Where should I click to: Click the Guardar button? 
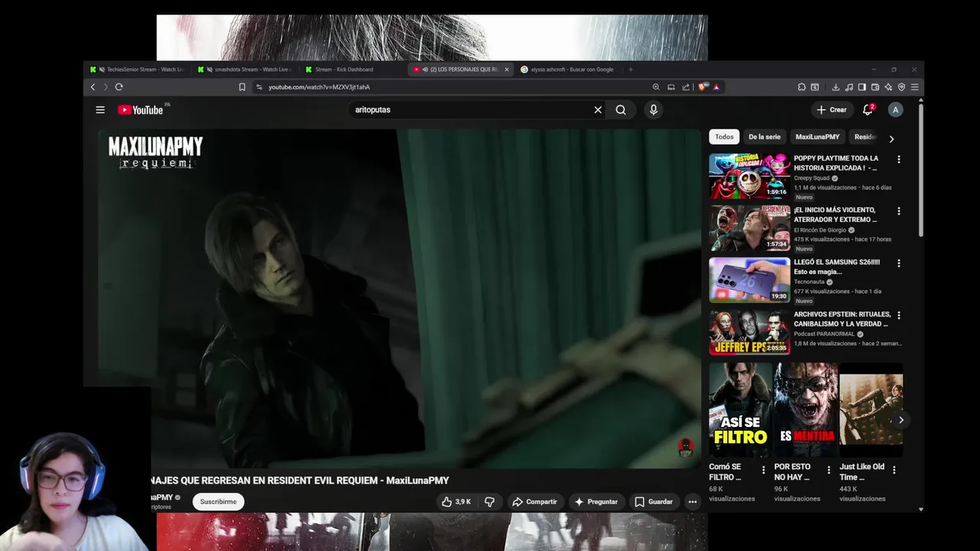653,502
